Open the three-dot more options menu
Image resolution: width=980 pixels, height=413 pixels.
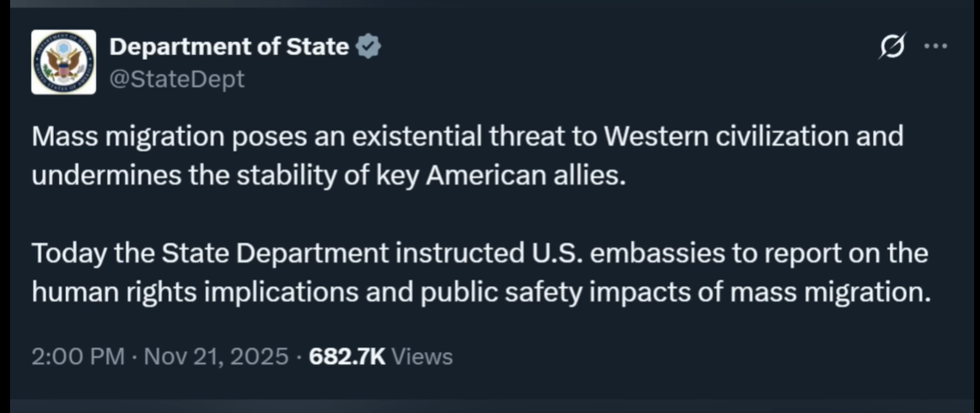(936, 47)
